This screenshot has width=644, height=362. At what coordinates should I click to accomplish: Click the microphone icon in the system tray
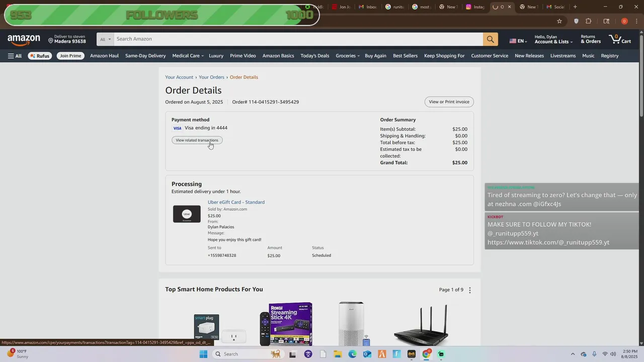[x=594, y=354]
